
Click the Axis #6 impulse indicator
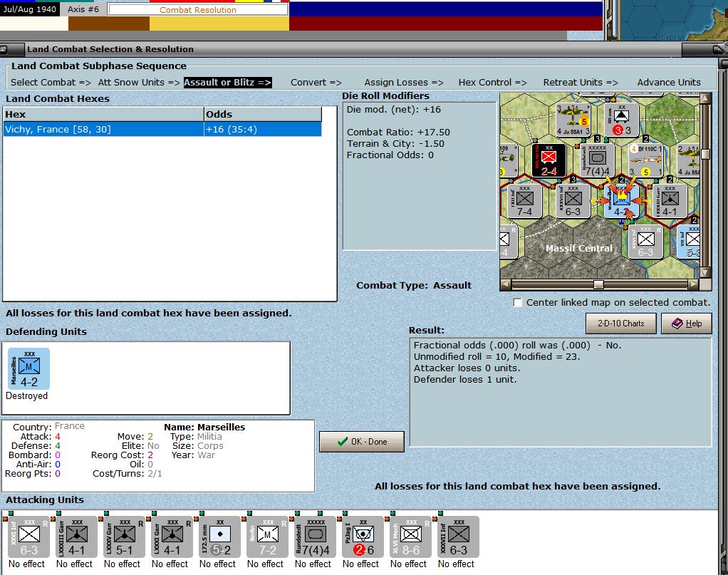[x=83, y=9]
